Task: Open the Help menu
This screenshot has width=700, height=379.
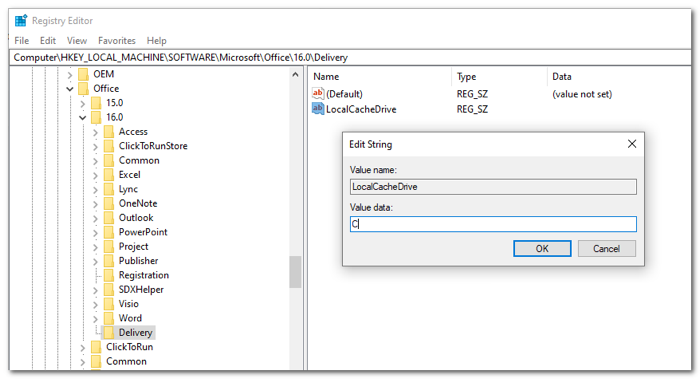Action: 156,41
